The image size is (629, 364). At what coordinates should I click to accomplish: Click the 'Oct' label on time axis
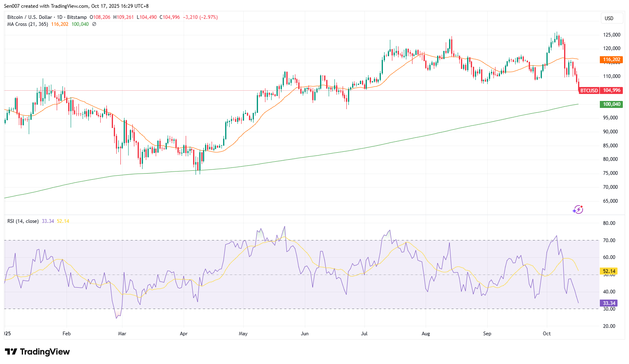point(546,334)
